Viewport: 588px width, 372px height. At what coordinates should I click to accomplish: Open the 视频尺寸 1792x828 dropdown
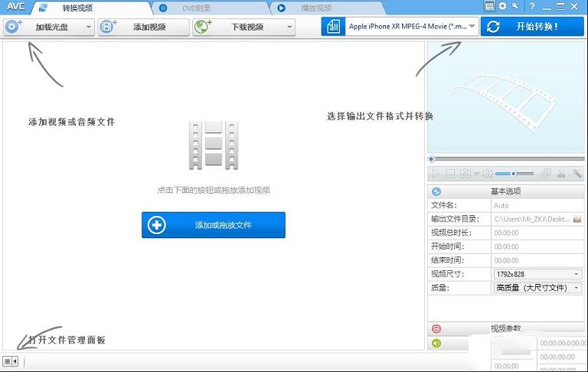click(x=537, y=274)
